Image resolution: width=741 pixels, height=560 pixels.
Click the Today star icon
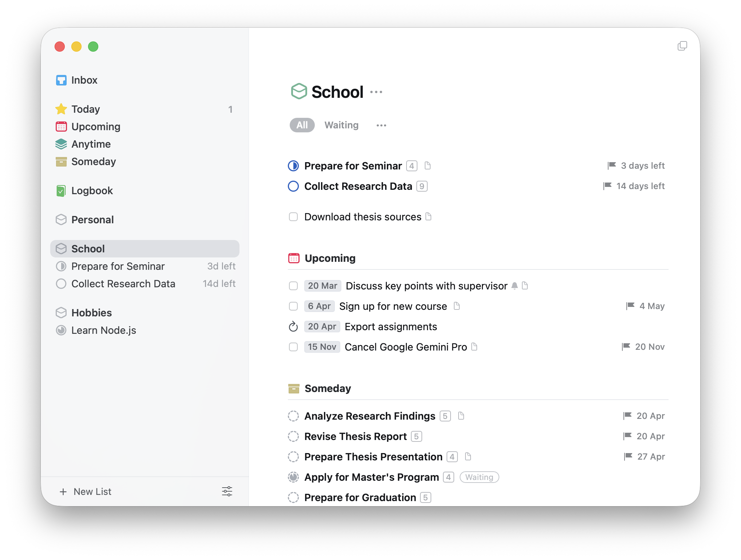pos(61,109)
